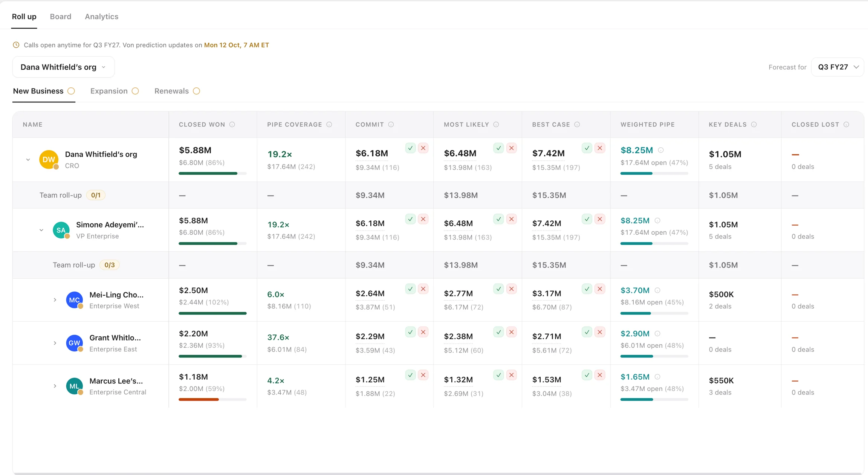868x475 pixels.
Task: Click the Closed Lost column info icon
Action: pos(847,125)
